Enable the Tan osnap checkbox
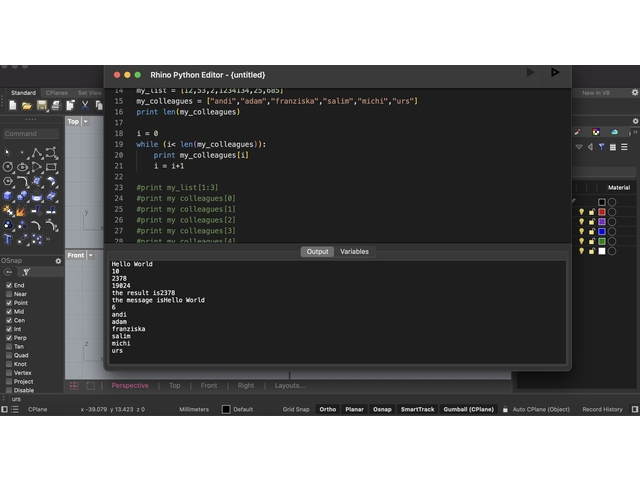The height and width of the screenshot is (480, 640). point(9,347)
